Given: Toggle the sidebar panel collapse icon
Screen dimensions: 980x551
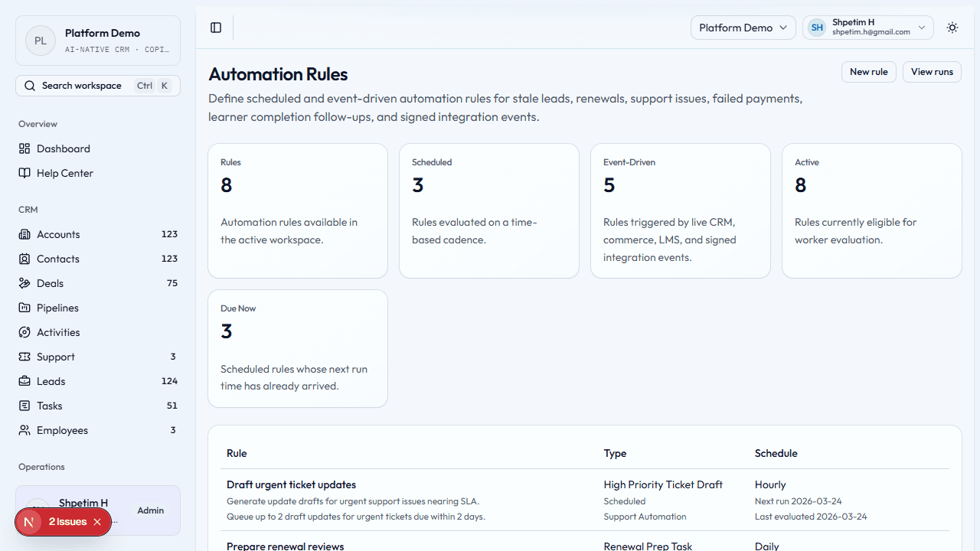Looking at the screenshot, I should pos(215,28).
